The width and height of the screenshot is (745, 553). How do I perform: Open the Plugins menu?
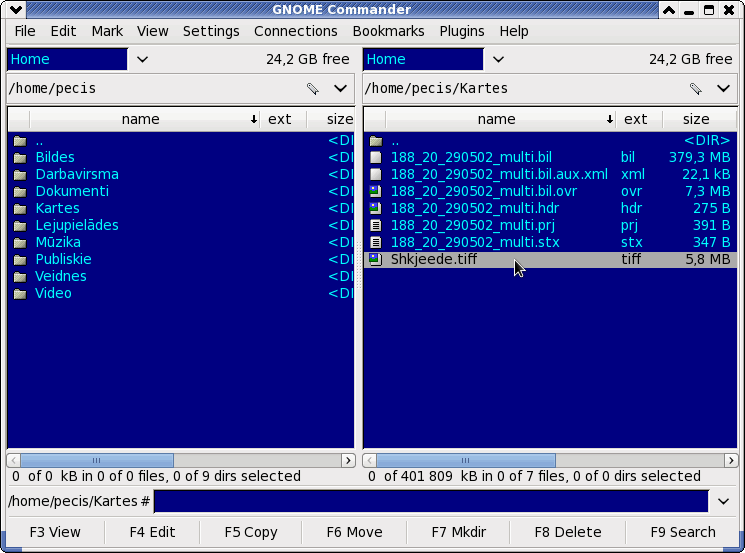pos(462,31)
